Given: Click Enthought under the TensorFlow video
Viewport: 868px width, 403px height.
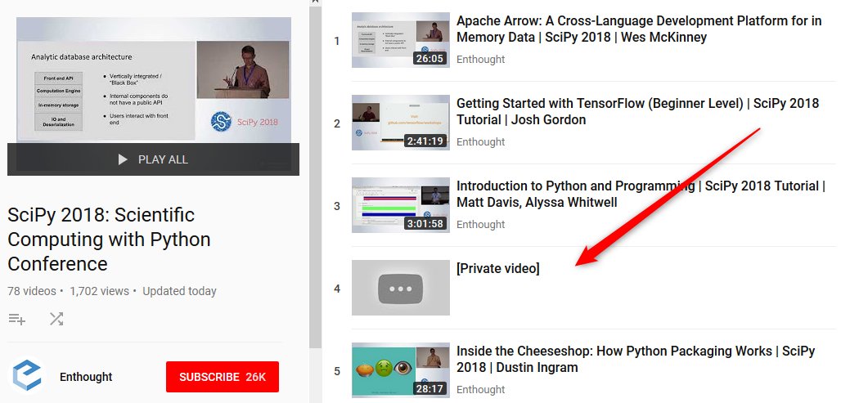Looking at the screenshot, I should (480, 141).
